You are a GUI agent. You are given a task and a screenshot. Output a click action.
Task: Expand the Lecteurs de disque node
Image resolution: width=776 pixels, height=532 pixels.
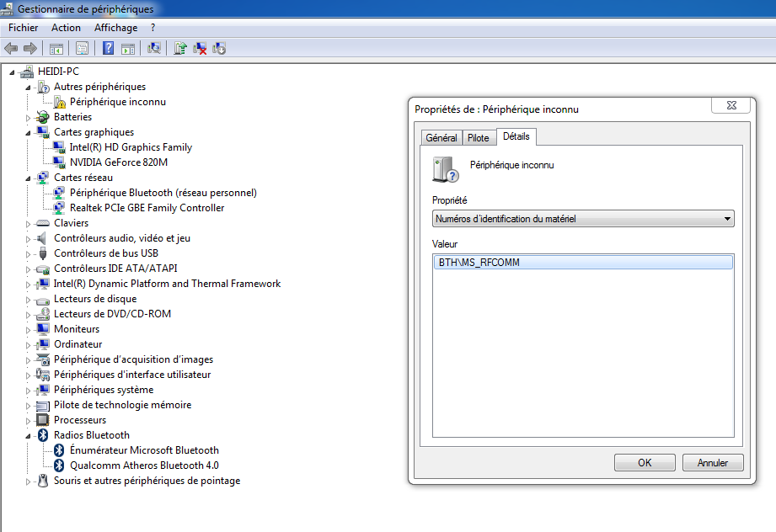pos(28,300)
